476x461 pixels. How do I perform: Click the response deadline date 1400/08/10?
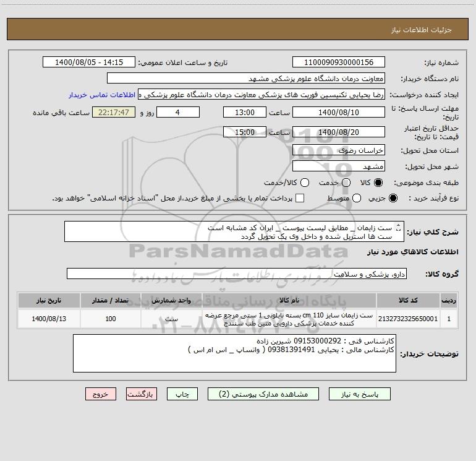[x=339, y=112]
